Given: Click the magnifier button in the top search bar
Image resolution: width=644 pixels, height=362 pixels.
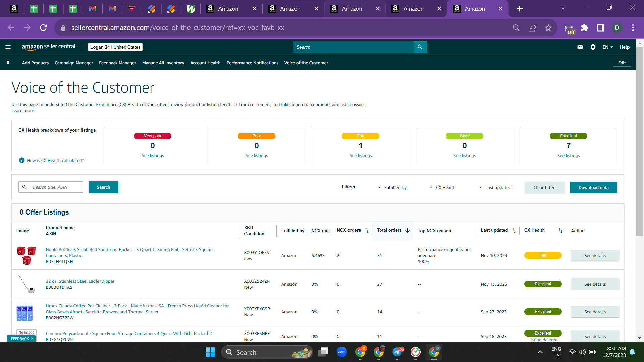Looking at the screenshot, I should 420,47.
